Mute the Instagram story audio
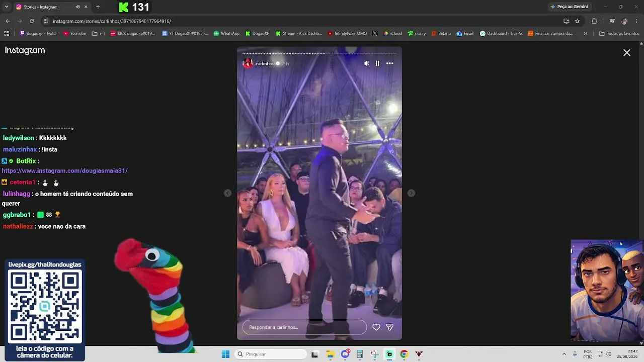644x362 pixels. coord(367,63)
